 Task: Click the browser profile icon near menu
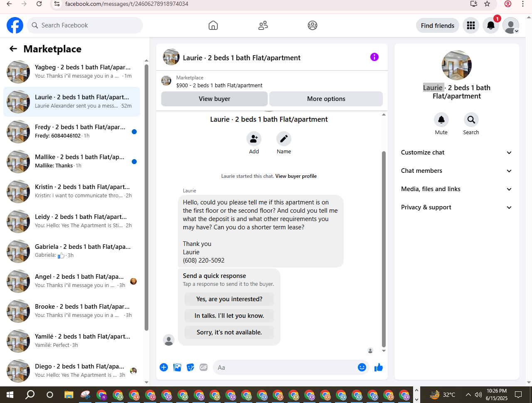click(508, 4)
